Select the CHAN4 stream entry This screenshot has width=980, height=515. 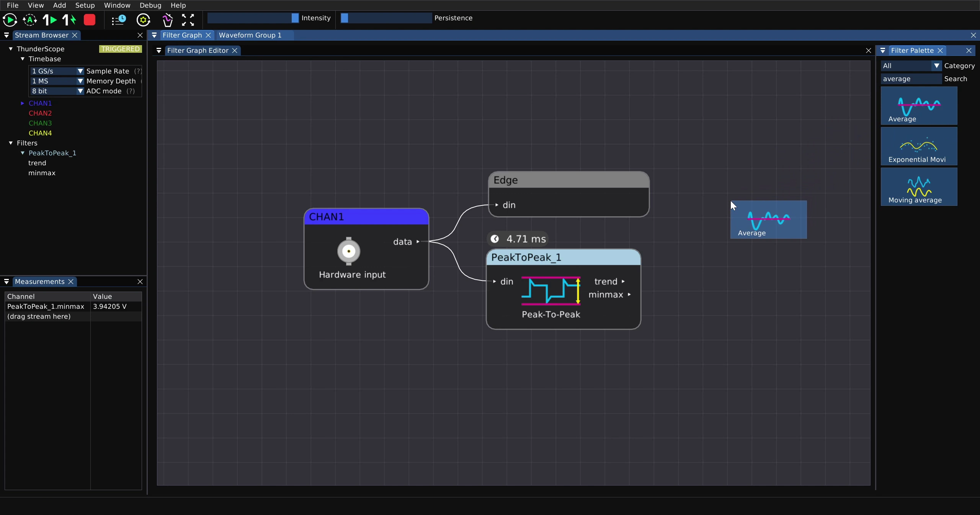(x=40, y=133)
